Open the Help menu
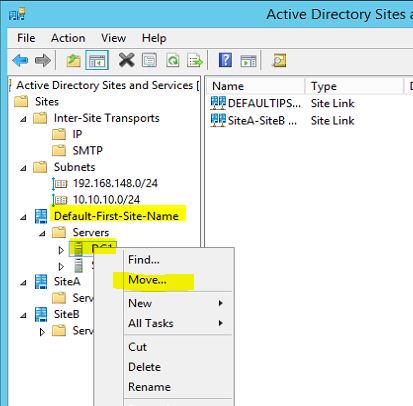The height and width of the screenshot is (406, 413). point(154,38)
